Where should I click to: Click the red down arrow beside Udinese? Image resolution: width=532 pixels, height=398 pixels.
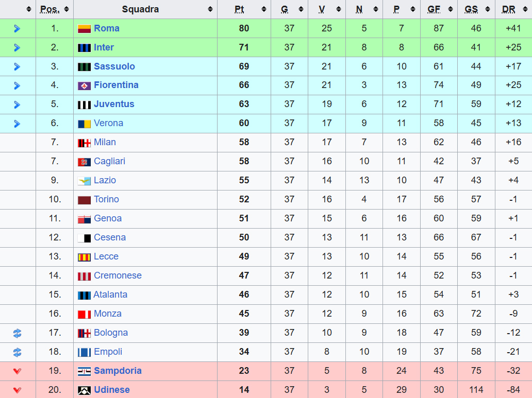point(18,390)
